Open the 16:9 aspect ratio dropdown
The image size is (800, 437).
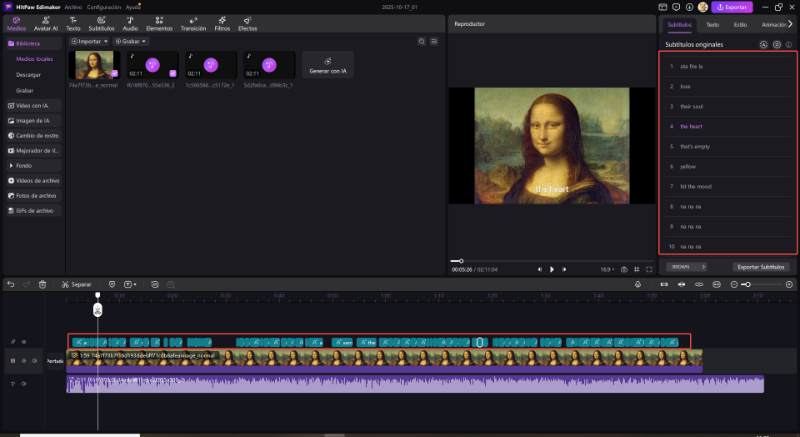[x=605, y=269]
